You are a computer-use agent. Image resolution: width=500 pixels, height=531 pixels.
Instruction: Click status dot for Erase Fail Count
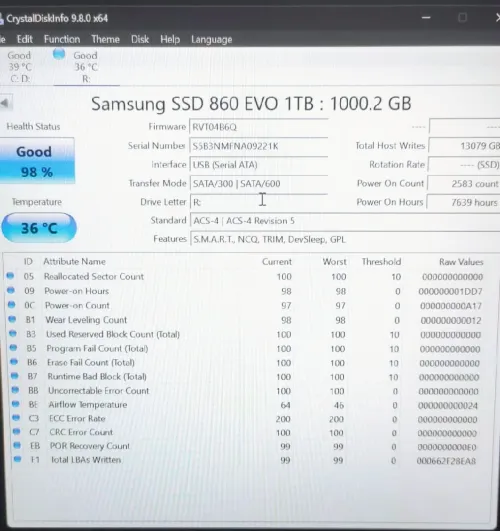point(14,362)
